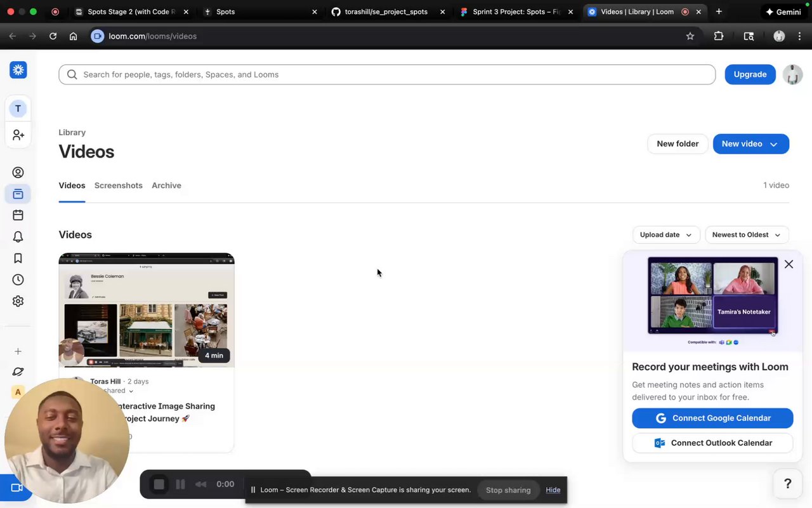The width and height of the screenshot is (812, 508).
Task: Open the help question mark button
Action: click(x=787, y=484)
